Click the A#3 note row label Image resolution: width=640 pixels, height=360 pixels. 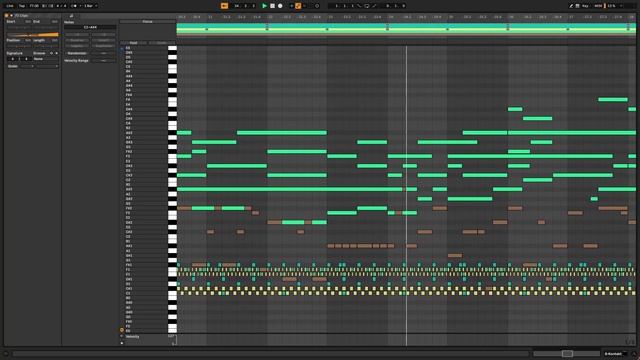coord(129,133)
